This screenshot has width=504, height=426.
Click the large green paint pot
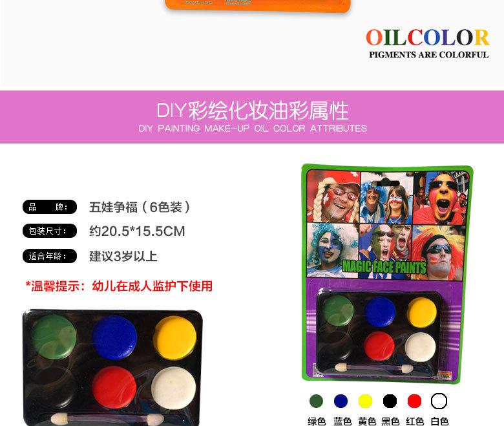point(54,336)
